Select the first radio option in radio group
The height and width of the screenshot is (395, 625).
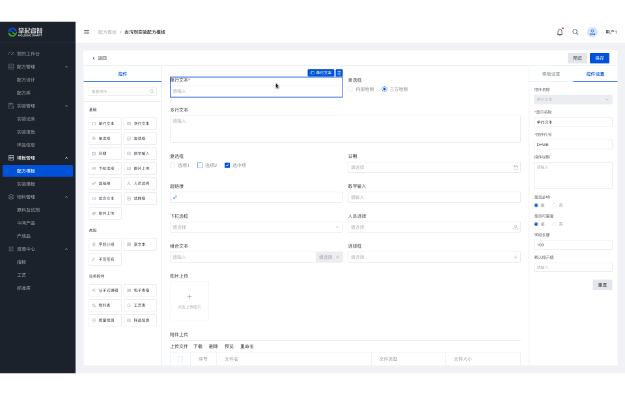tap(351, 89)
